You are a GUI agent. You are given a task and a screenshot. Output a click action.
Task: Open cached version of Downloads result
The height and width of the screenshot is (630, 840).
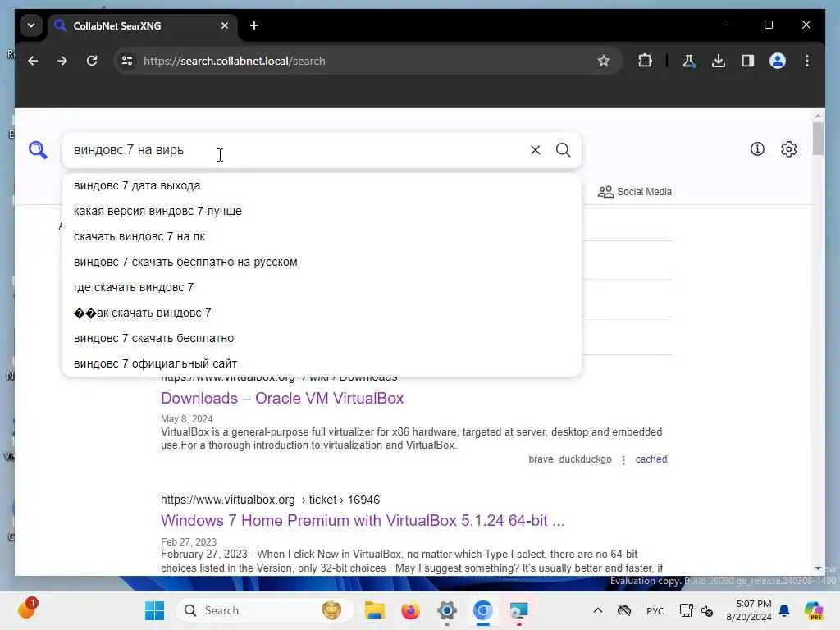coord(651,459)
